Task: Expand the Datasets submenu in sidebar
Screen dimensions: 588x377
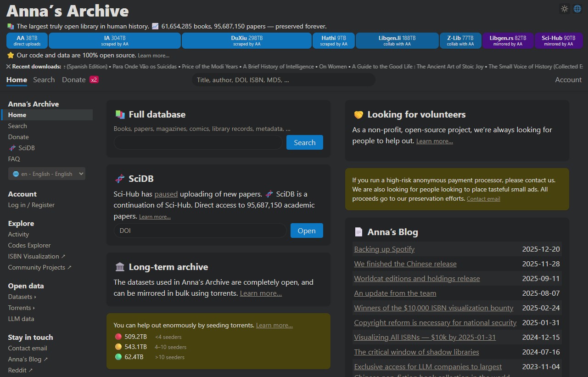Action: (22, 297)
